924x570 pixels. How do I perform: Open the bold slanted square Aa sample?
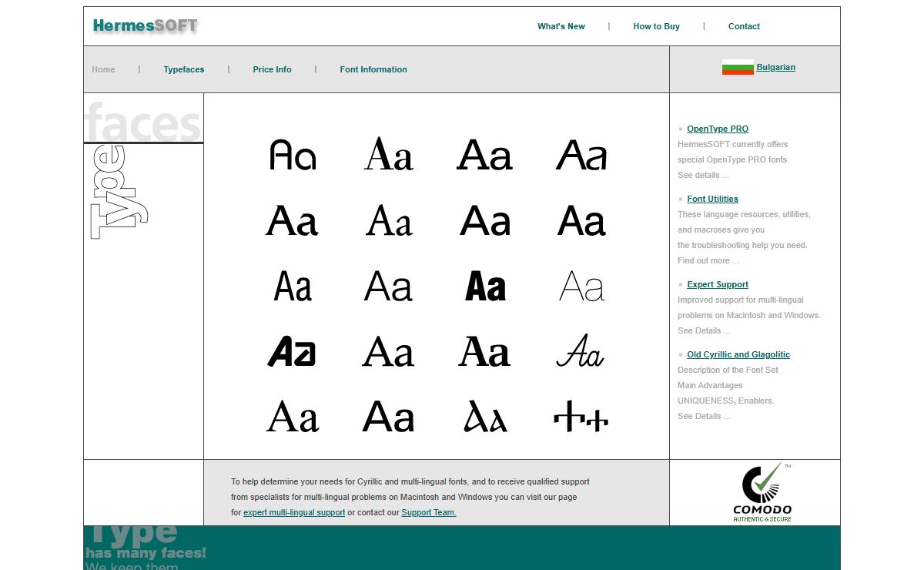point(292,352)
